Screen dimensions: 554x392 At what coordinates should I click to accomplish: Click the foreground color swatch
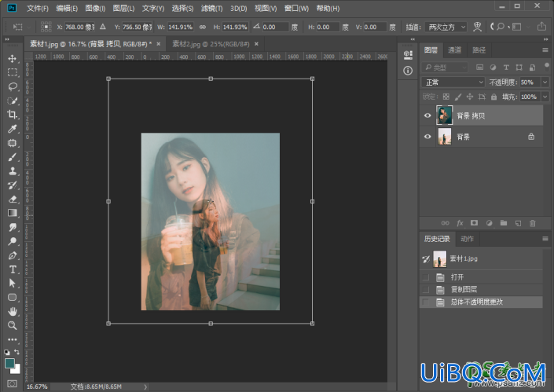9,363
